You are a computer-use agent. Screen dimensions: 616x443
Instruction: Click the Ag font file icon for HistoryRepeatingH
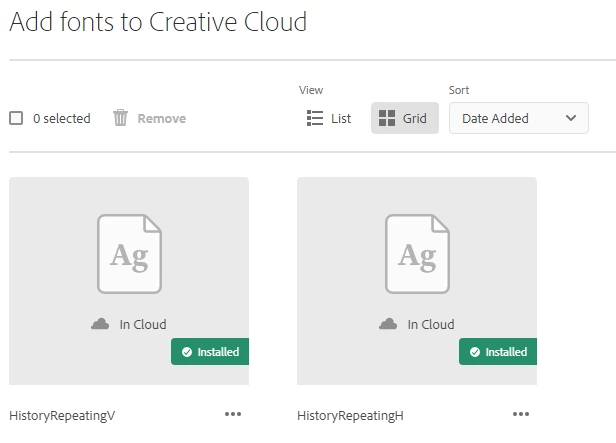tap(417, 254)
